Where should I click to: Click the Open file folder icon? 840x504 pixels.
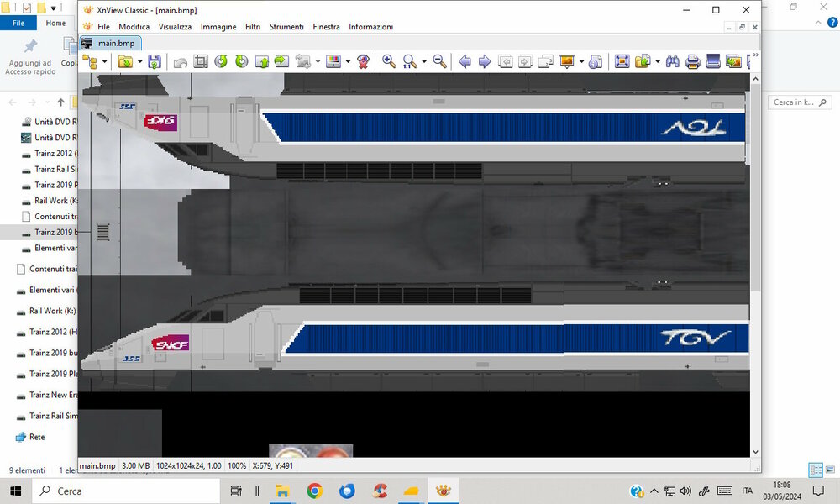(x=125, y=61)
